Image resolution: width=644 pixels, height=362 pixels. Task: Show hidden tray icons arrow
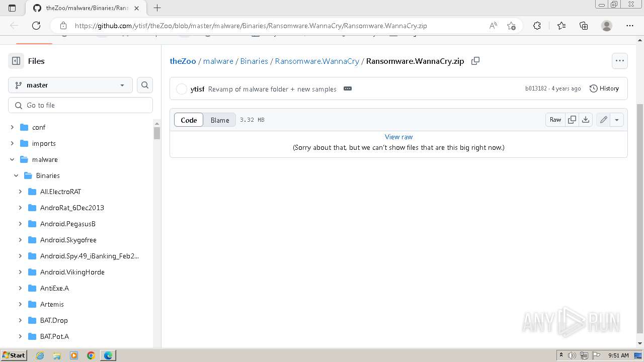pos(561,355)
